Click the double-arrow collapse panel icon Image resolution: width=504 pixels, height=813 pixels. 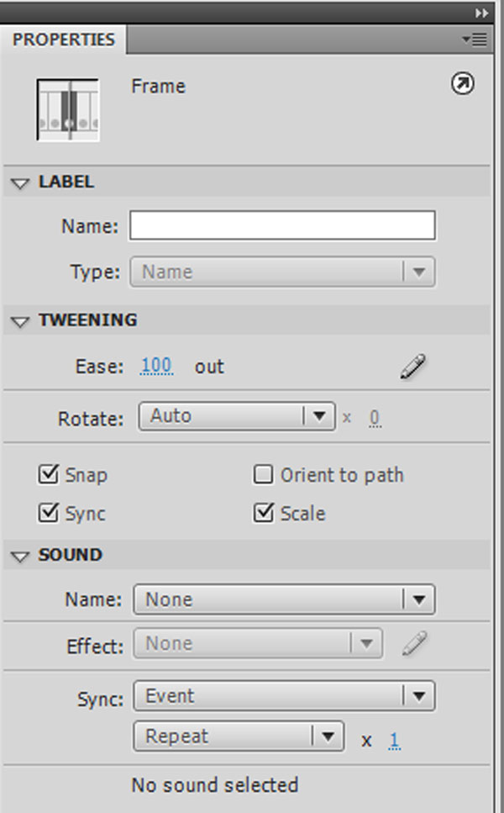click(x=480, y=13)
